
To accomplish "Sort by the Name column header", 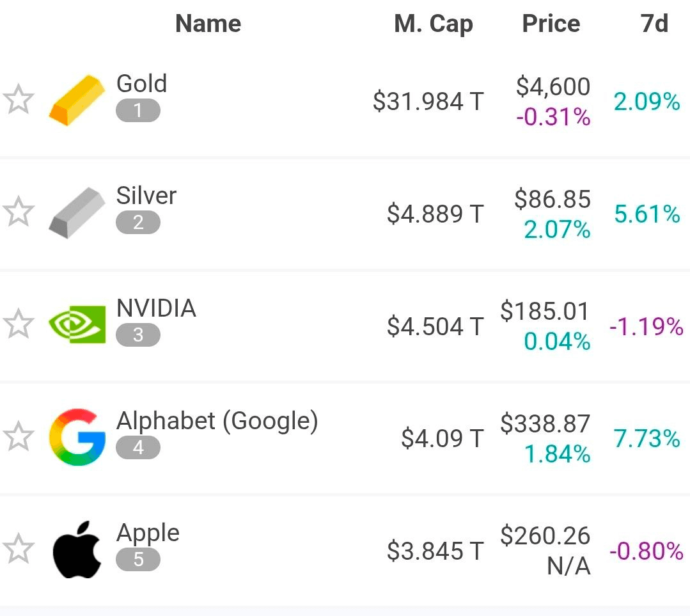I will coord(208,24).
